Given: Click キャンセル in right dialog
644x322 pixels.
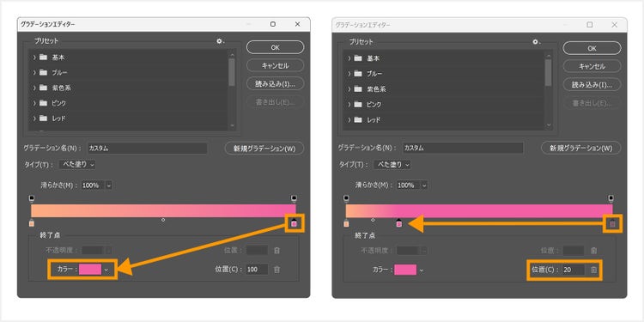Looking at the screenshot, I should (x=592, y=66).
